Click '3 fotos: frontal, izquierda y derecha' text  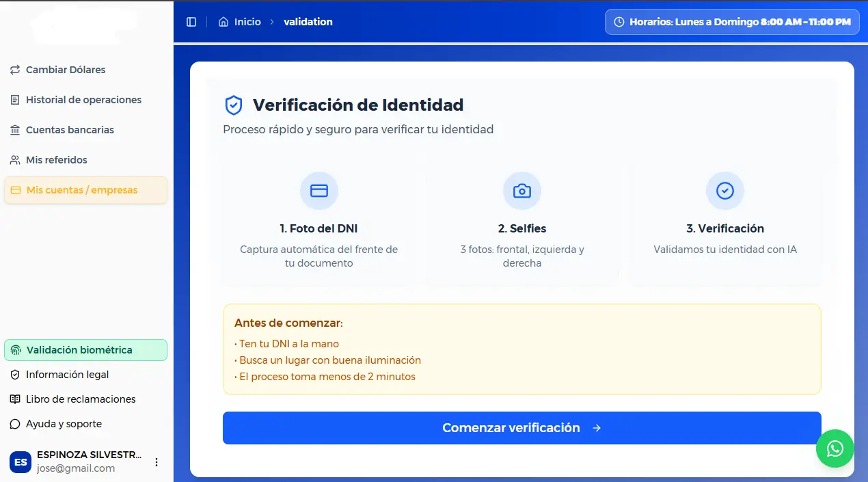[x=522, y=256]
